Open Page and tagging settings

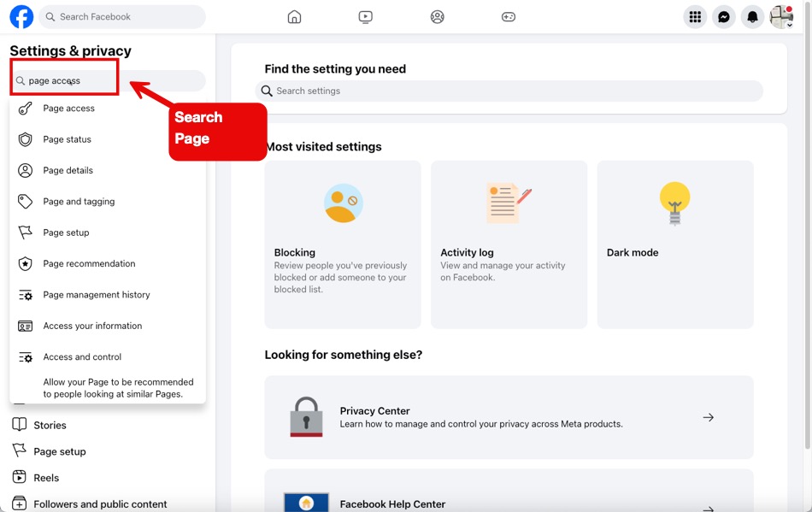[77, 201]
